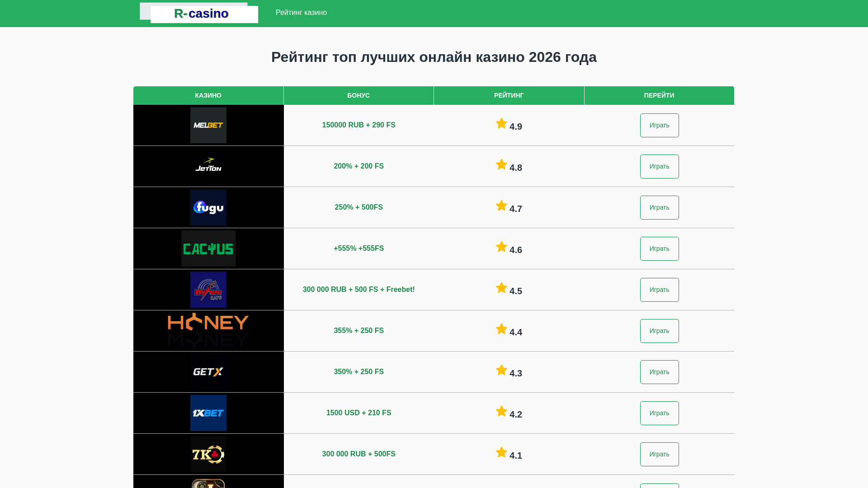This screenshot has width=868, height=488.
Task: Click the КАЗИНО column header
Action: coord(208,95)
